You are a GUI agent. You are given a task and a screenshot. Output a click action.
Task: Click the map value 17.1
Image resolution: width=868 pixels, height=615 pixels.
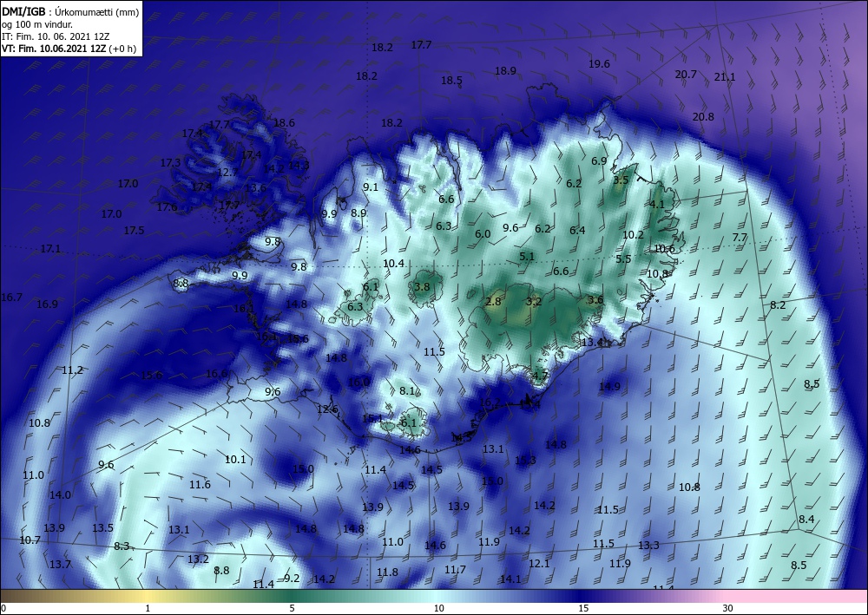point(50,249)
